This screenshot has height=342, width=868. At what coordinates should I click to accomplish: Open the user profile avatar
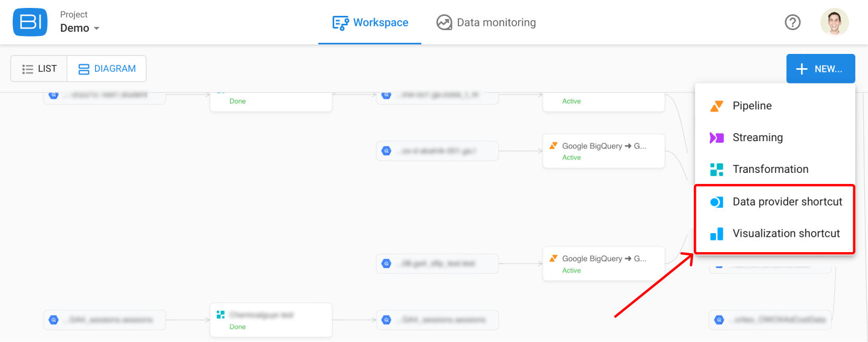pyautogui.click(x=835, y=22)
